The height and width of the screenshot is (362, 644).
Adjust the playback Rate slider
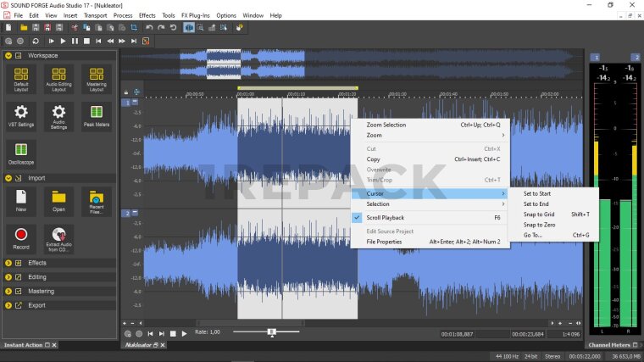271,332
